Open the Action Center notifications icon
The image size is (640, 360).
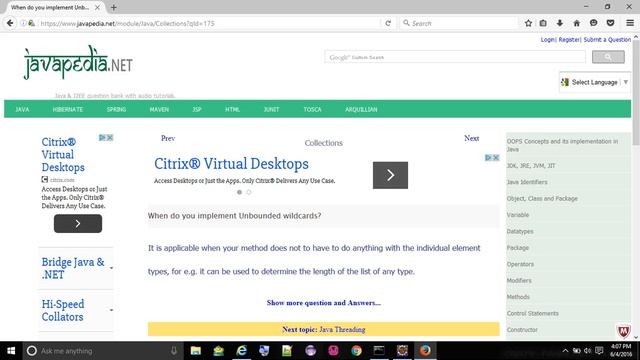[x=599, y=351]
